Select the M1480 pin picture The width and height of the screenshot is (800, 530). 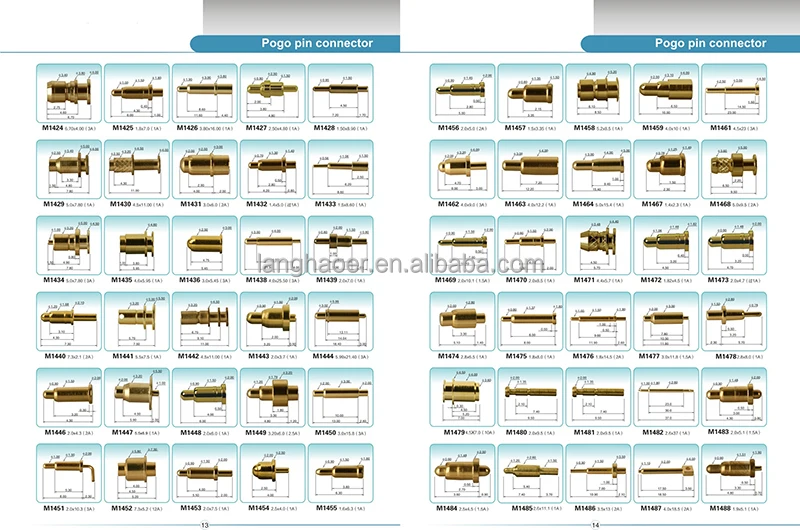tap(530, 397)
